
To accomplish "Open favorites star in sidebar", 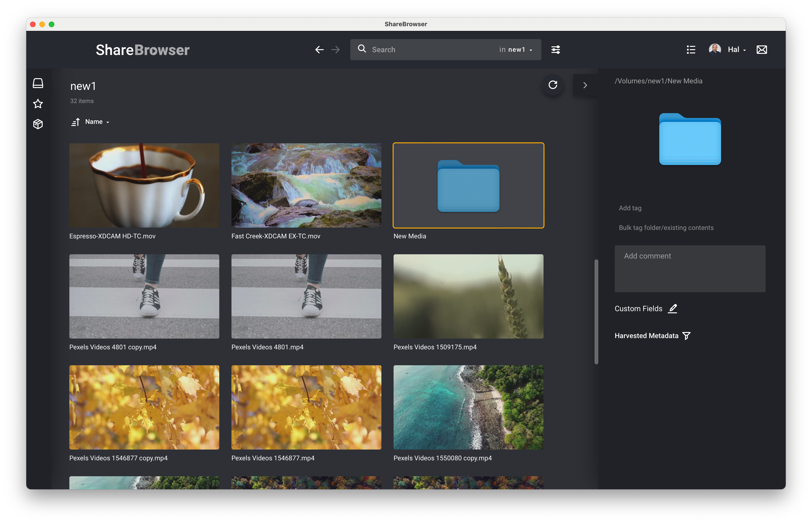I will 38,103.
